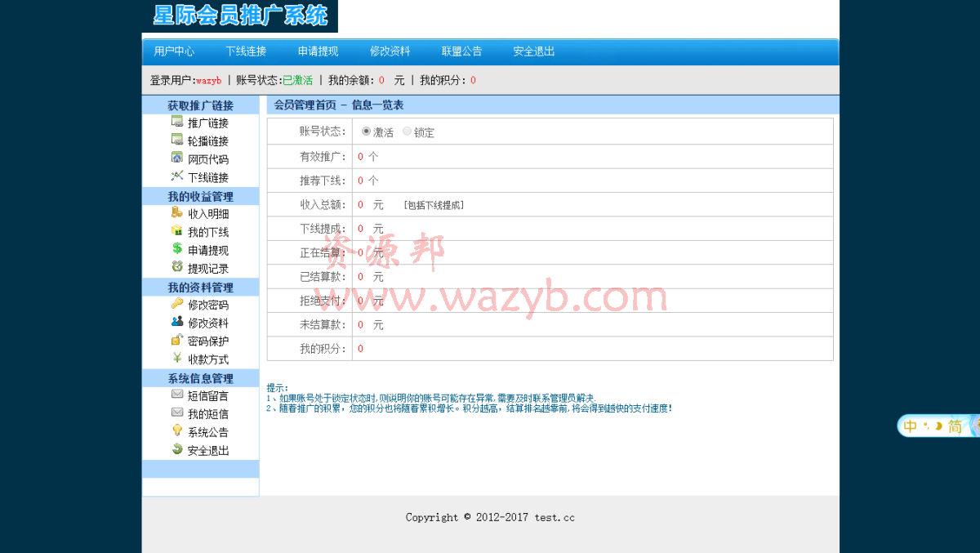Click the 我的资料管理 section header
Image resolution: width=980 pixels, height=553 pixels.
[200, 287]
